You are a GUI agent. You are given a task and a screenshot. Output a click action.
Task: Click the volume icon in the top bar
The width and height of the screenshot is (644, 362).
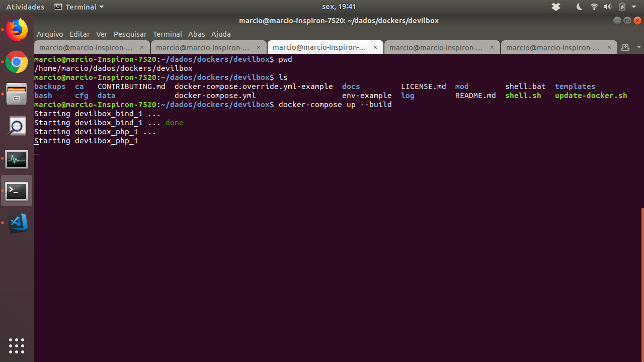(608, 7)
